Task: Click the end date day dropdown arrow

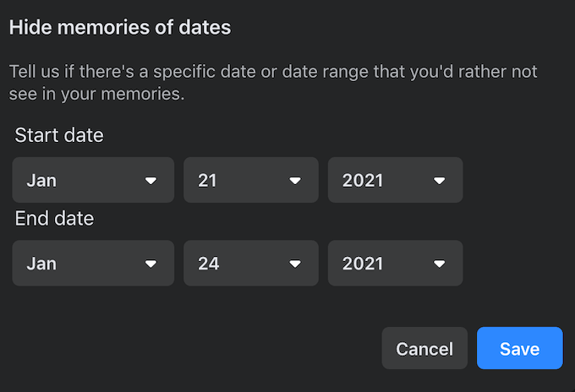Action: coord(295,264)
